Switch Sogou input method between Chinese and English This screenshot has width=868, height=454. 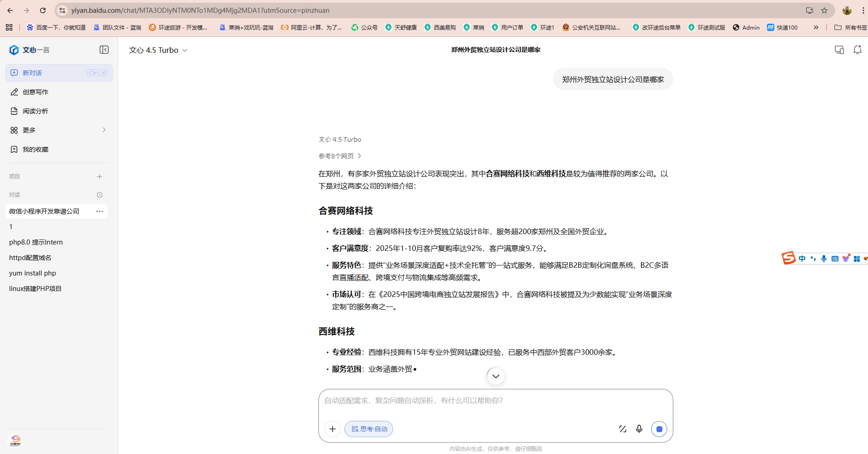pos(802,259)
